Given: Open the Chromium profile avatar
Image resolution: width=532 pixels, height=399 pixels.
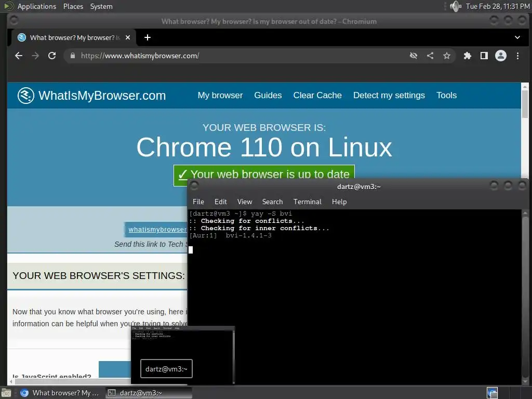Looking at the screenshot, I should [x=500, y=56].
